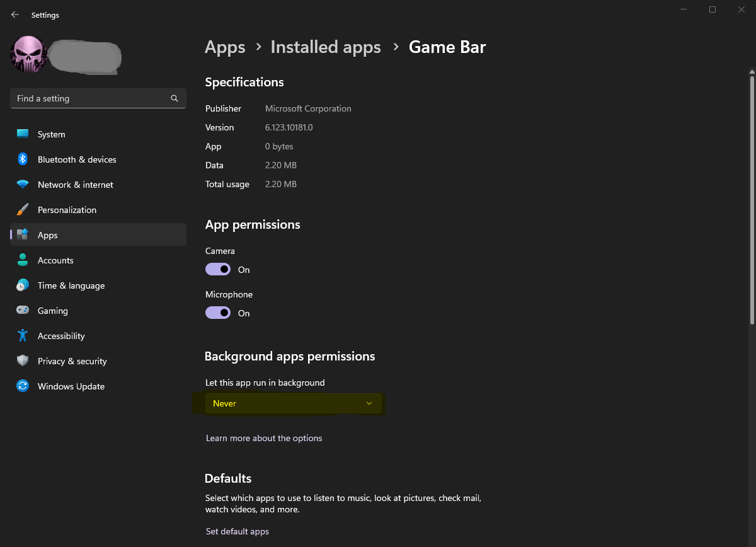Select Time & language section
Screen dimensions: 756x547
[x=71, y=285]
